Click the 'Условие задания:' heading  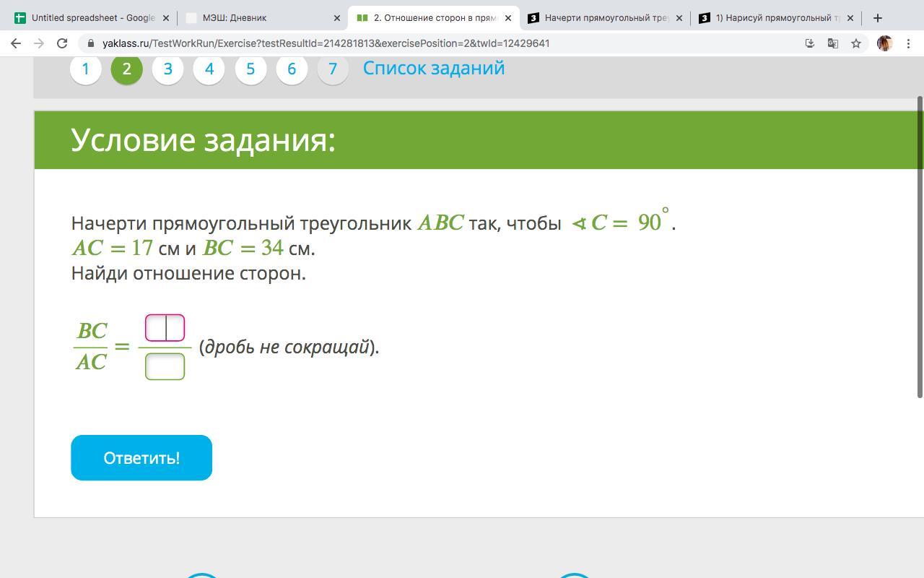pyautogui.click(x=203, y=139)
